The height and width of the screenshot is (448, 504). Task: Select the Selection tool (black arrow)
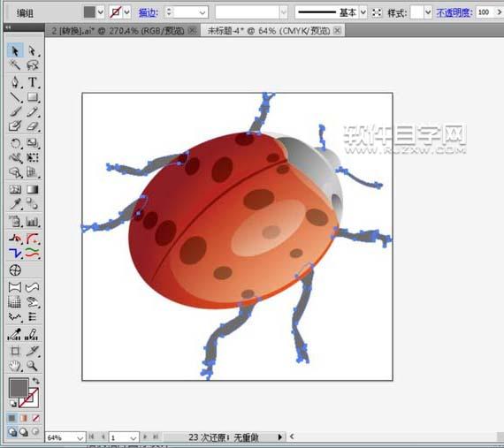[15, 50]
